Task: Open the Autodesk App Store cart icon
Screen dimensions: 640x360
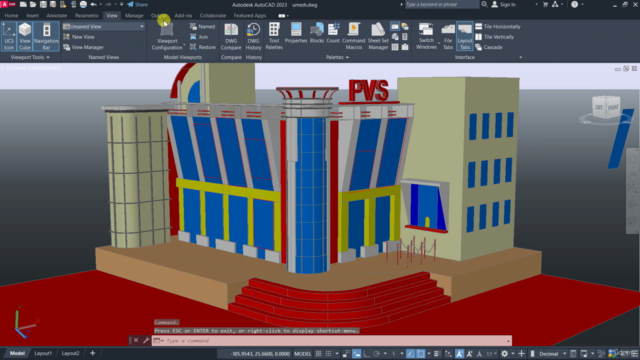Action: point(545,4)
